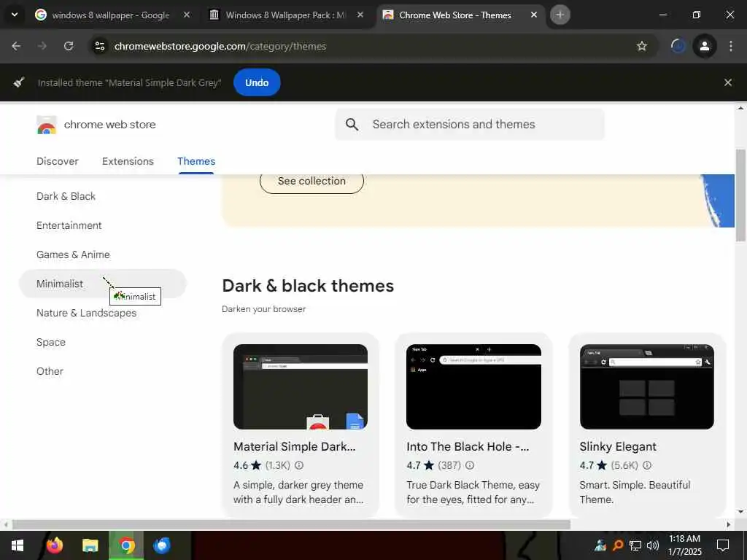Open Material Simple Dark theme thumbnail
Image resolution: width=747 pixels, height=560 pixels.
300,386
